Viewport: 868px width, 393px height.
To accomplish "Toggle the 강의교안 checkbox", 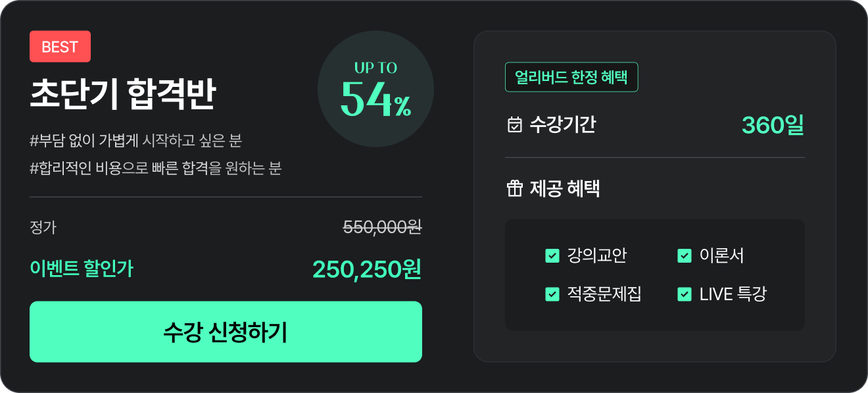I will coord(552,255).
